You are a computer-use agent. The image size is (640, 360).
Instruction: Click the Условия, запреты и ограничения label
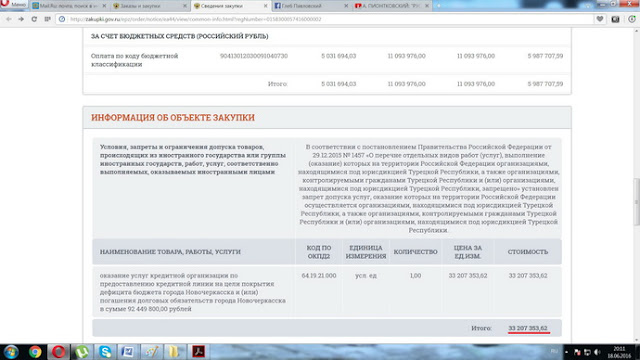pos(193,159)
